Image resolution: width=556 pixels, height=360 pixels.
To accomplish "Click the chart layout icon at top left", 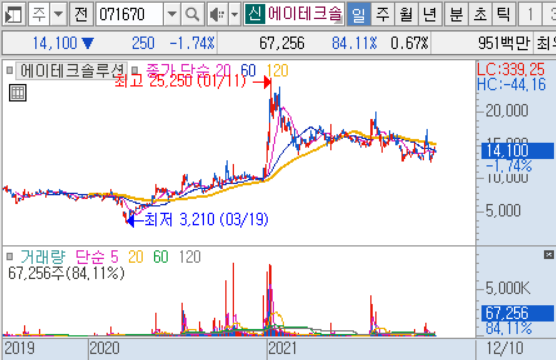I will tap(13, 14).
